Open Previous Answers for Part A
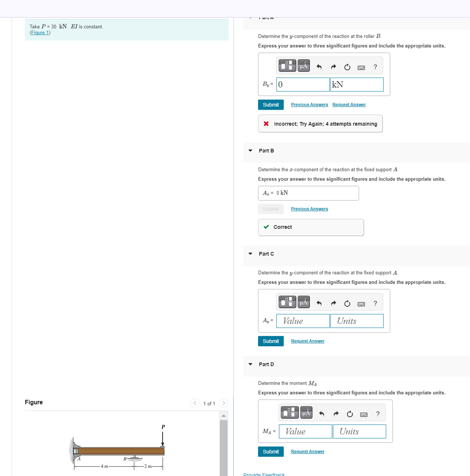 [x=309, y=104]
